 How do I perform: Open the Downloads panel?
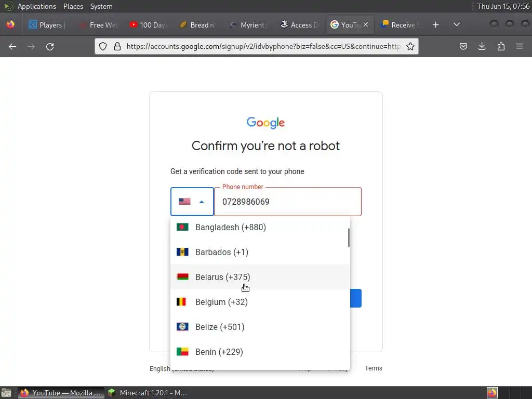482,46
